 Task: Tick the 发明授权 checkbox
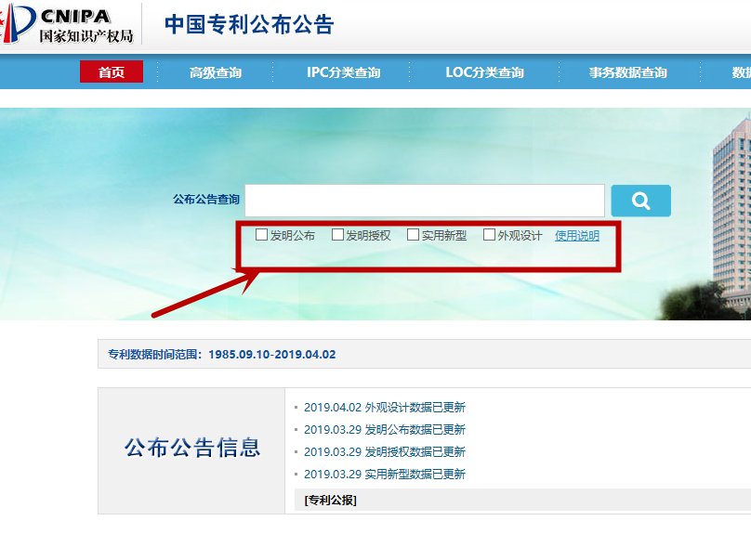click(338, 235)
